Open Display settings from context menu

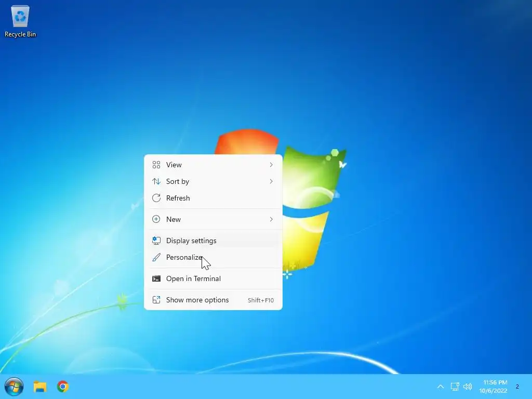[x=213, y=241]
